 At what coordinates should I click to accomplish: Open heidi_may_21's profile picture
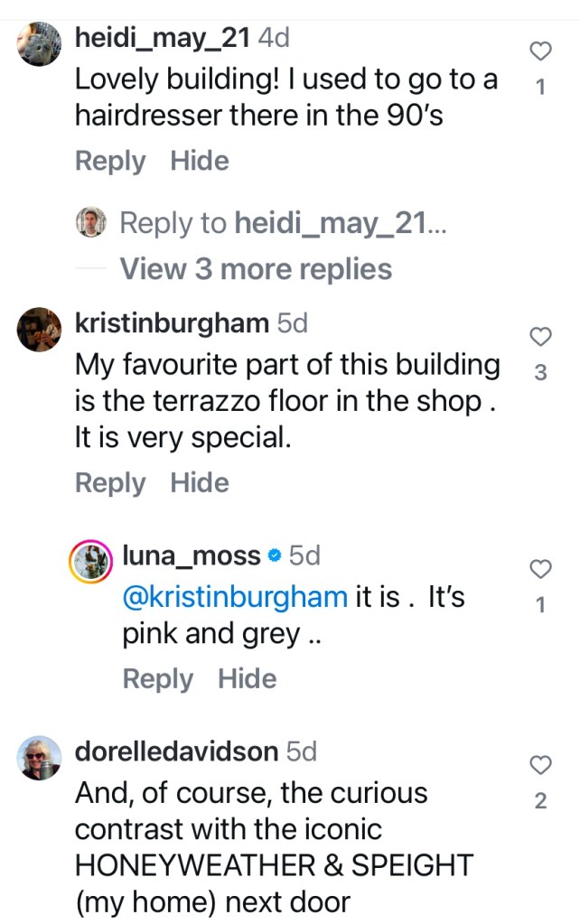pyautogui.click(x=40, y=45)
